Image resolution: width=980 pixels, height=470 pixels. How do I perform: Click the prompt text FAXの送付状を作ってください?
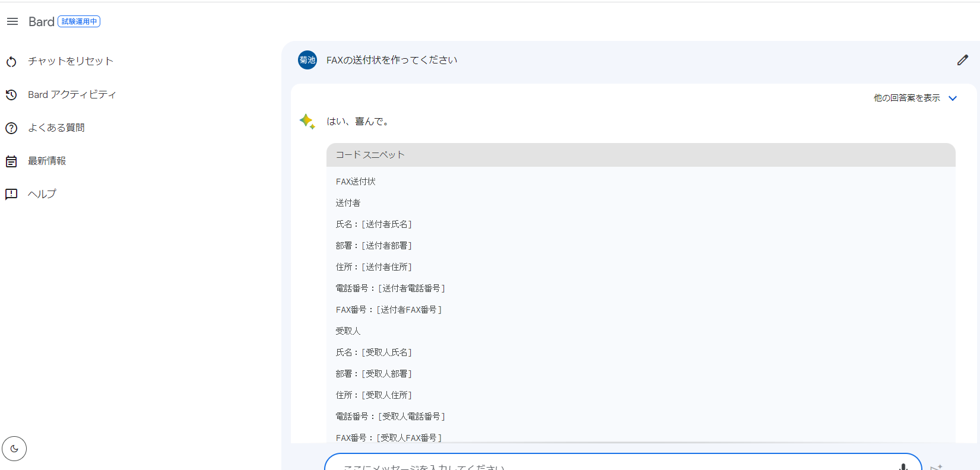(392, 60)
